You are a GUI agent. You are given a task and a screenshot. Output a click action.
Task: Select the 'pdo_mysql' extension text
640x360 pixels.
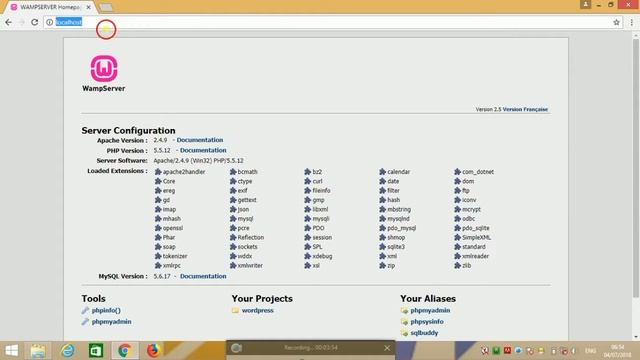(401, 228)
